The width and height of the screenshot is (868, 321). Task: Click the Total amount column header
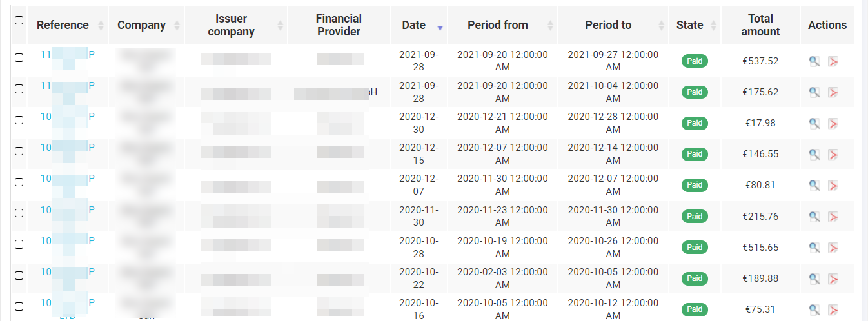(760, 25)
